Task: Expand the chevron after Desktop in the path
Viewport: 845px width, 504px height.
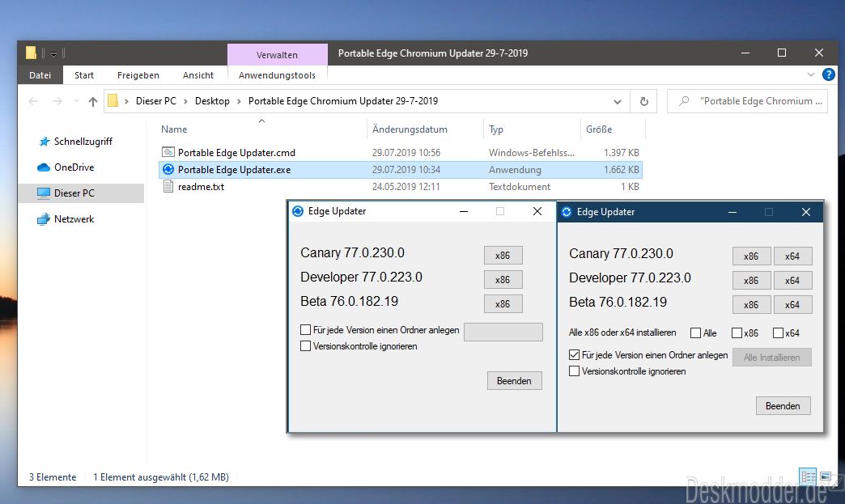Action: point(239,101)
